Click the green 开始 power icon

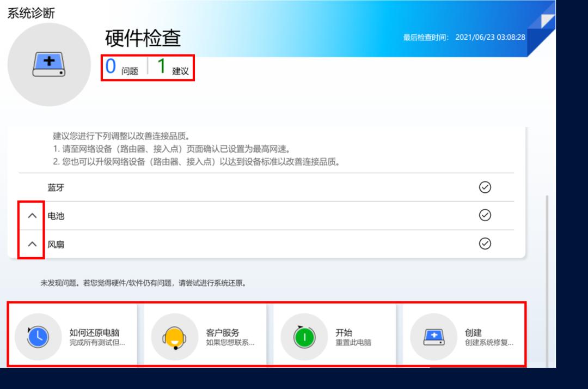coord(304,337)
